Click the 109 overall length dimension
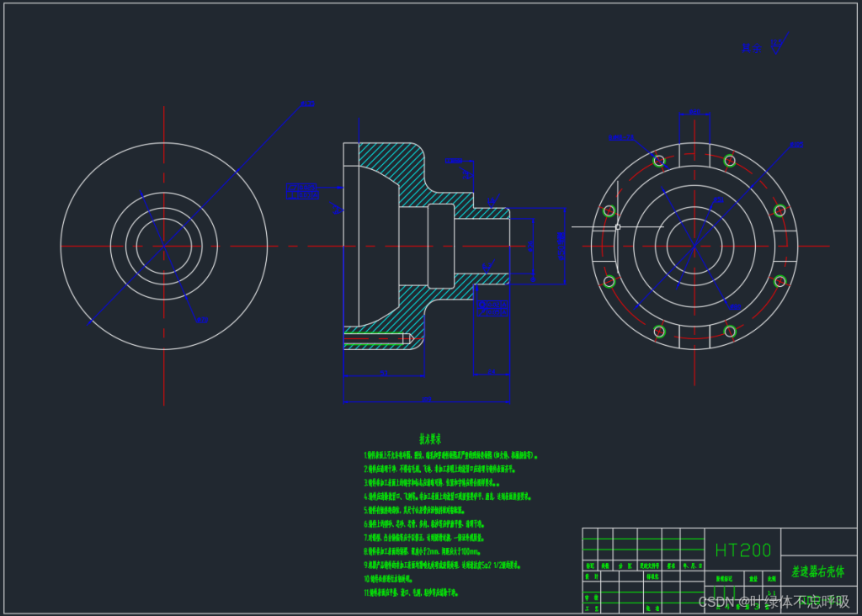The width and height of the screenshot is (862, 616). [426, 399]
